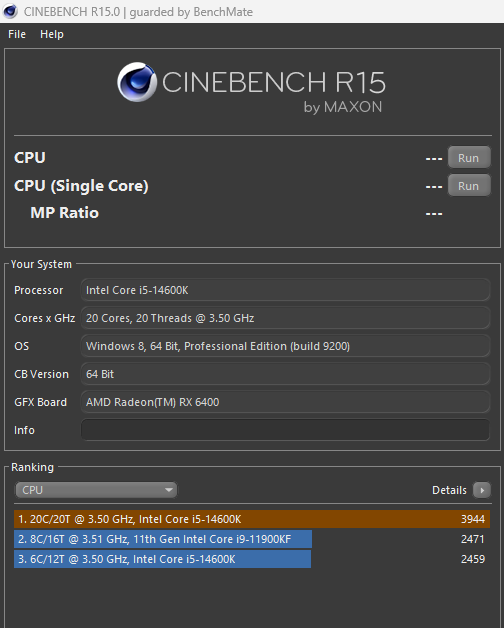Click the score 3944
The image size is (504, 628).
(473, 519)
